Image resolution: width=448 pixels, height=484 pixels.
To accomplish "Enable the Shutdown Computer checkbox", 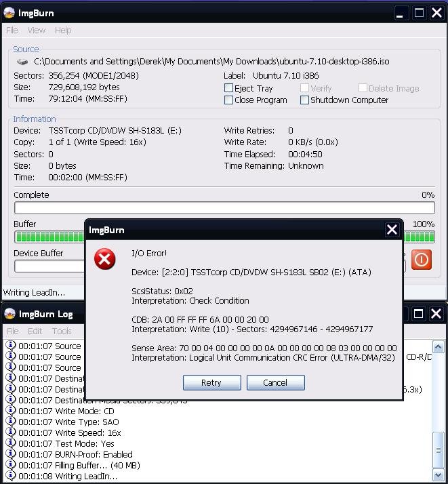I will pyautogui.click(x=304, y=100).
